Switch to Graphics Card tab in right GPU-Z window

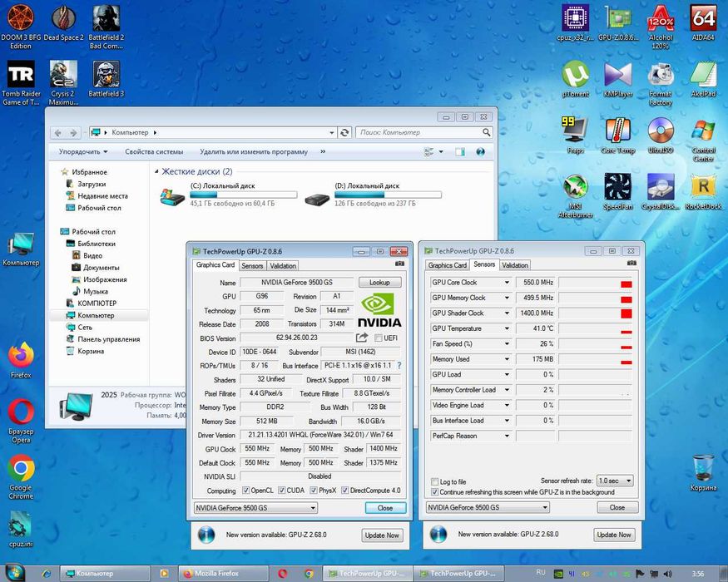[x=447, y=265]
